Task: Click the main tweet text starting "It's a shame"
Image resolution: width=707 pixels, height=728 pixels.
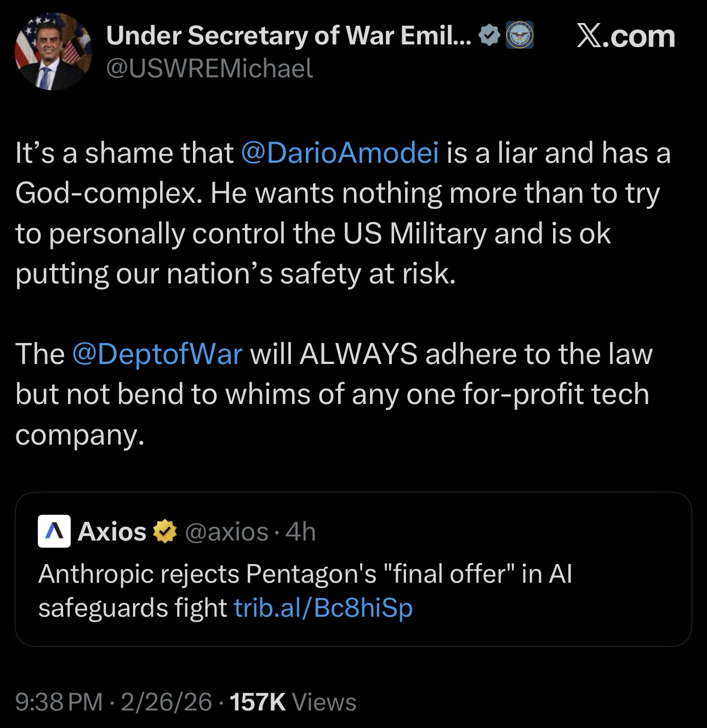Action: [343, 213]
